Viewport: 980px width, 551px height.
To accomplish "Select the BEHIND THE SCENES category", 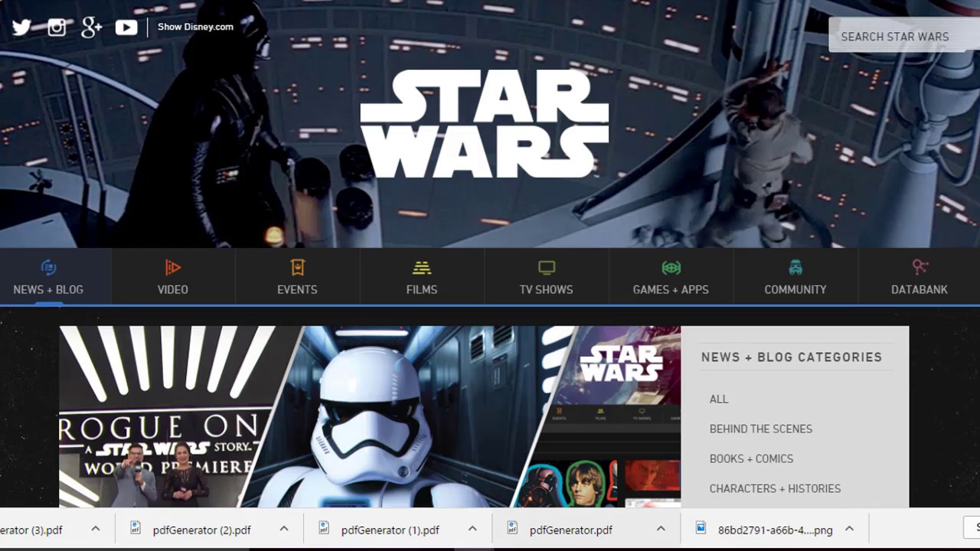I will point(761,429).
